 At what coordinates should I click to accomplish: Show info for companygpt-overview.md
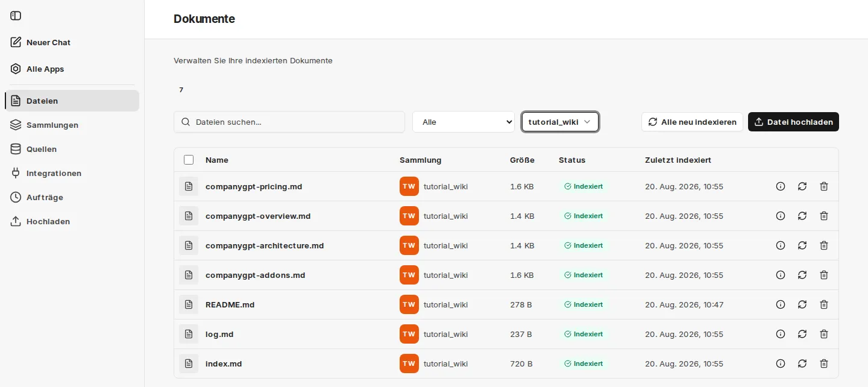(781, 216)
